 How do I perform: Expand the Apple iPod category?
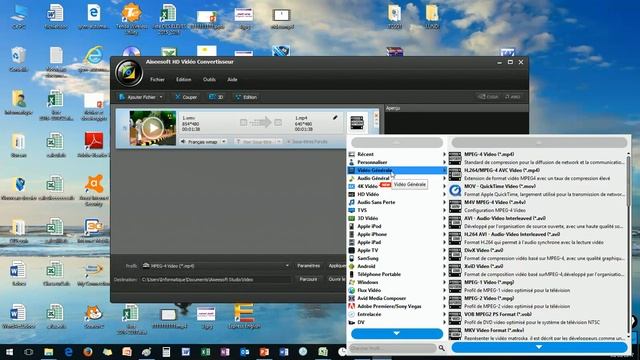coord(397,226)
